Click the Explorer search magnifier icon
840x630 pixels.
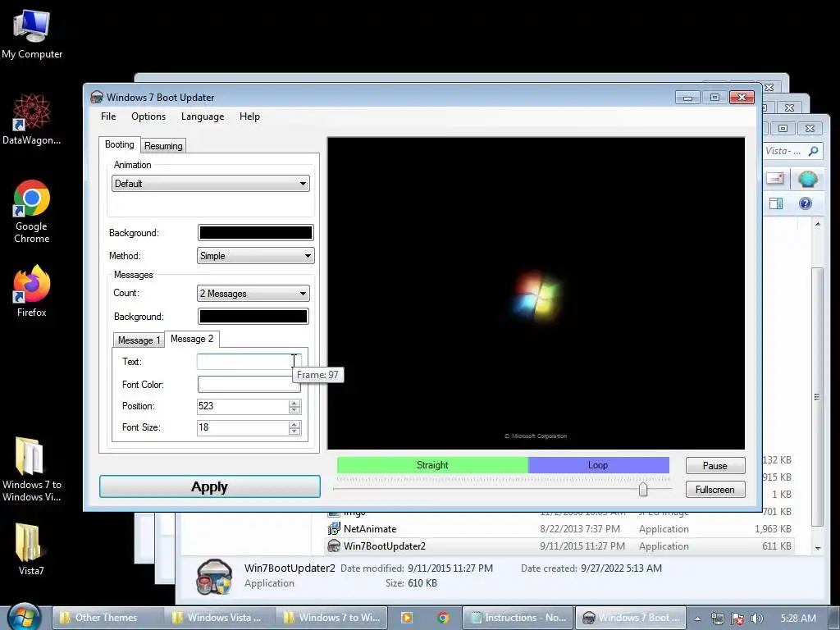[813, 151]
